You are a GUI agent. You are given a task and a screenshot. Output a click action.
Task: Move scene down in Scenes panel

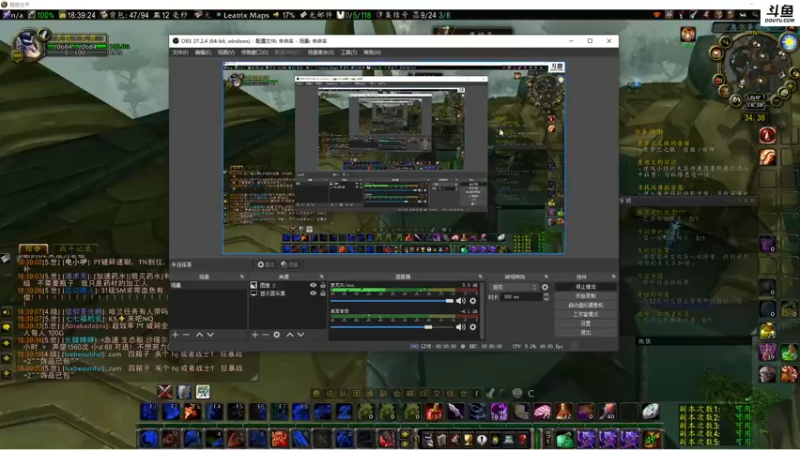[x=210, y=335]
